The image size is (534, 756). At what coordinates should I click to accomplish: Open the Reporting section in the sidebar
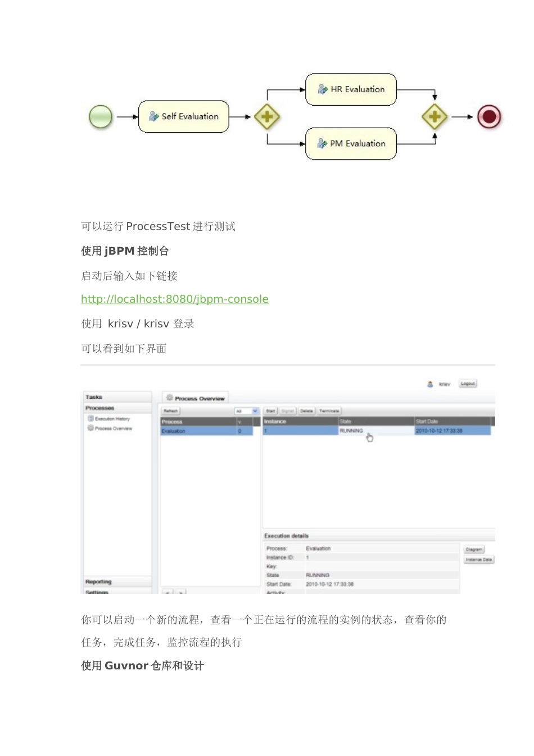(x=117, y=582)
